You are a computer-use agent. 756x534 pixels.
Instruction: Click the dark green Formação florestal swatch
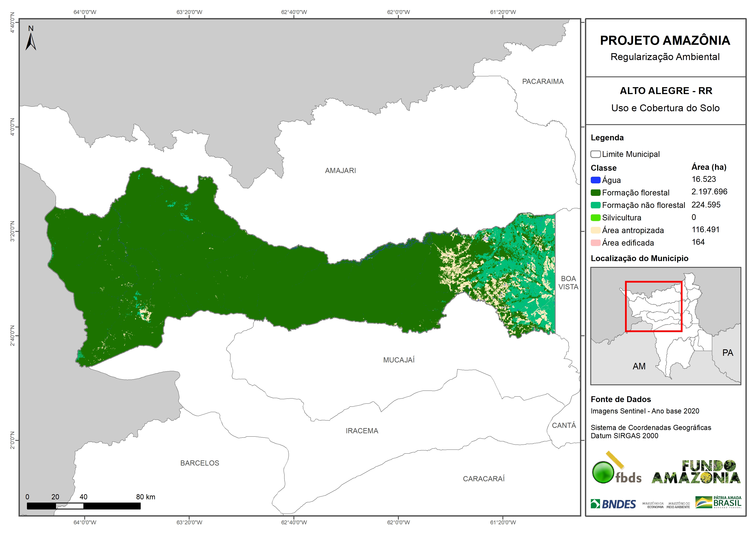pos(595,192)
